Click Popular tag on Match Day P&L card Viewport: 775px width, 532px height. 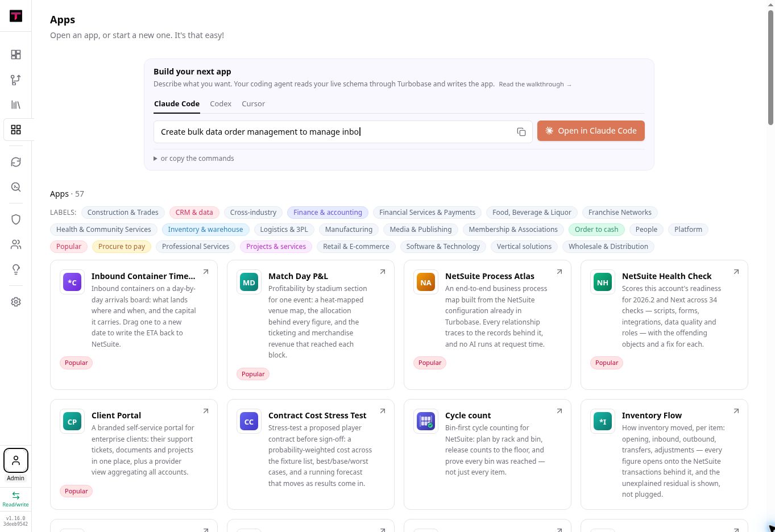253,374
